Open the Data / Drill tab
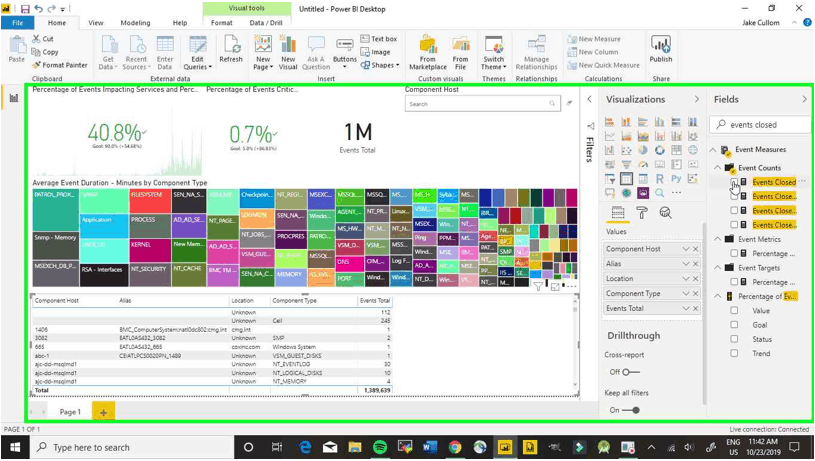Viewport: 815px width, 461px height. 266,23
